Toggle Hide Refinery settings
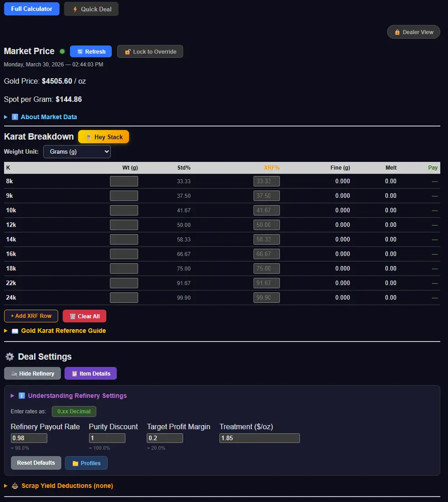Image resolution: width=448 pixels, height=502 pixels. pyautogui.click(x=32, y=374)
